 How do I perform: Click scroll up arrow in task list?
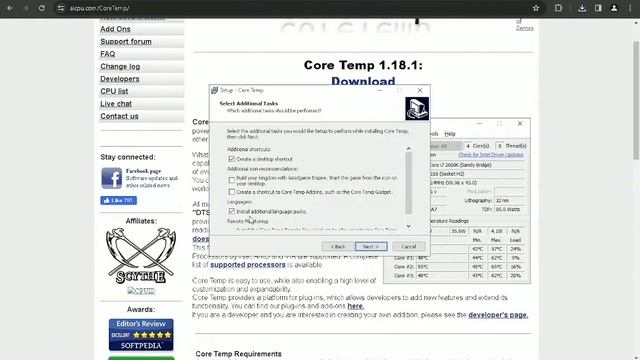pyautogui.click(x=409, y=149)
